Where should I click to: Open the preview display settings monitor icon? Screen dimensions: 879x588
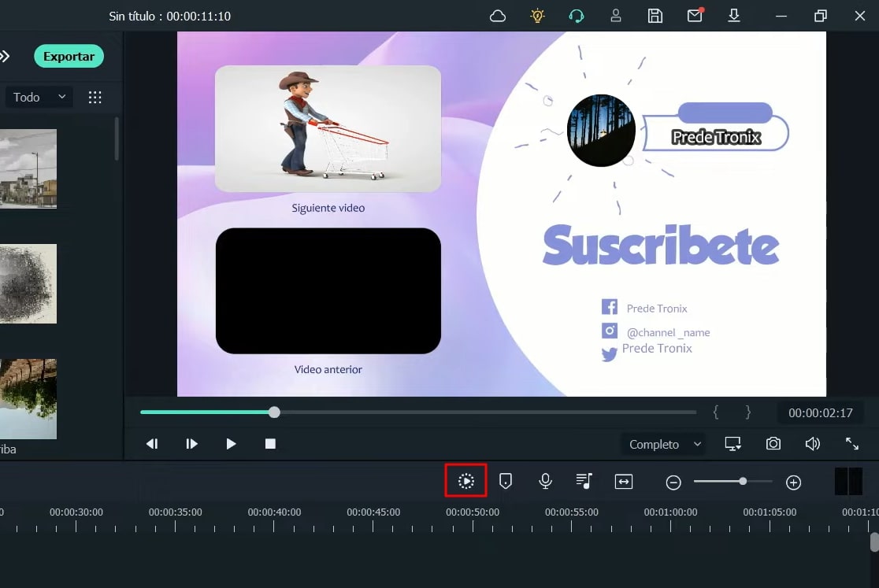click(732, 444)
